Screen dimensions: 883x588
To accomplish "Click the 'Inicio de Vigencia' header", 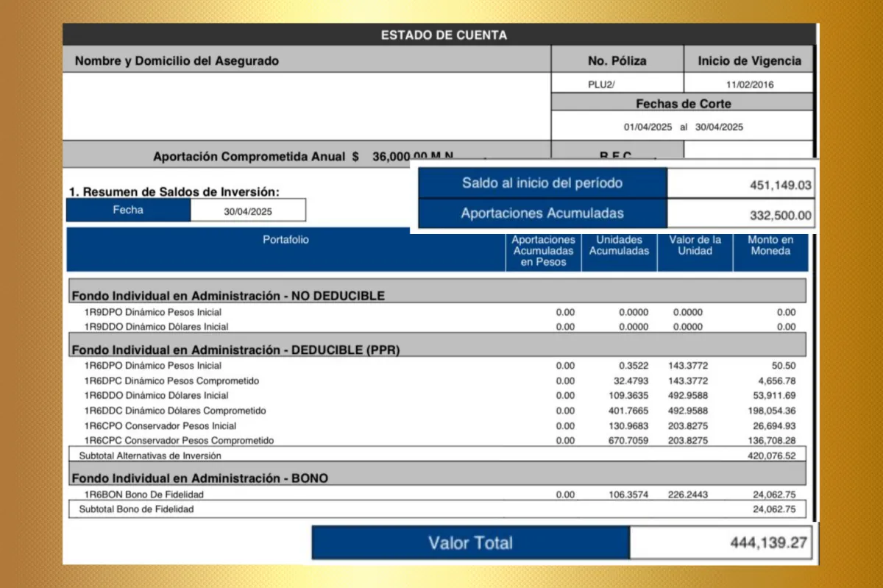I will (x=750, y=60).
